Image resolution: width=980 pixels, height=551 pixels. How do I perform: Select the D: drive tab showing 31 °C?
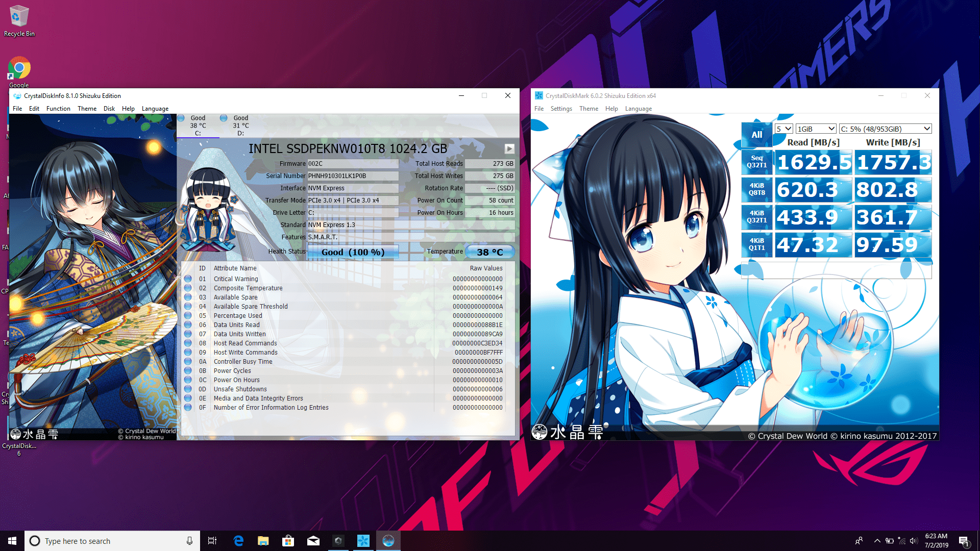click(x=241, y=126)
